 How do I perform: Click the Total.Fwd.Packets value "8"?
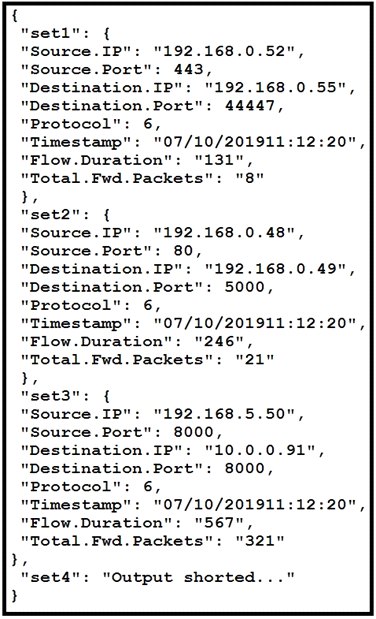click(x=250, y=178)
